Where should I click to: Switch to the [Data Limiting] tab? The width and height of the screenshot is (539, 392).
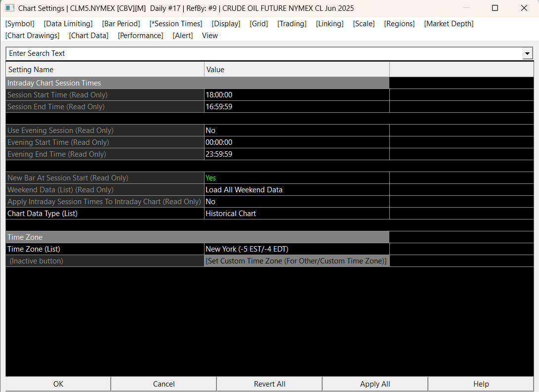[x=68, y=24]
